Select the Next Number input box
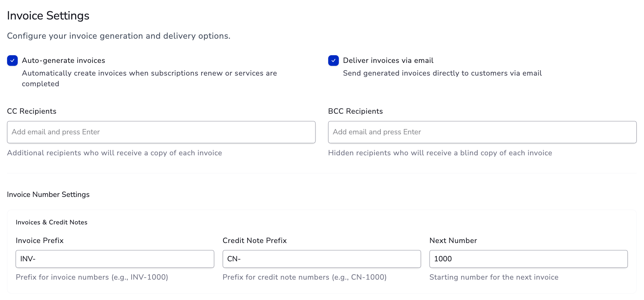 pyautogui.click(x=528, y=259)
